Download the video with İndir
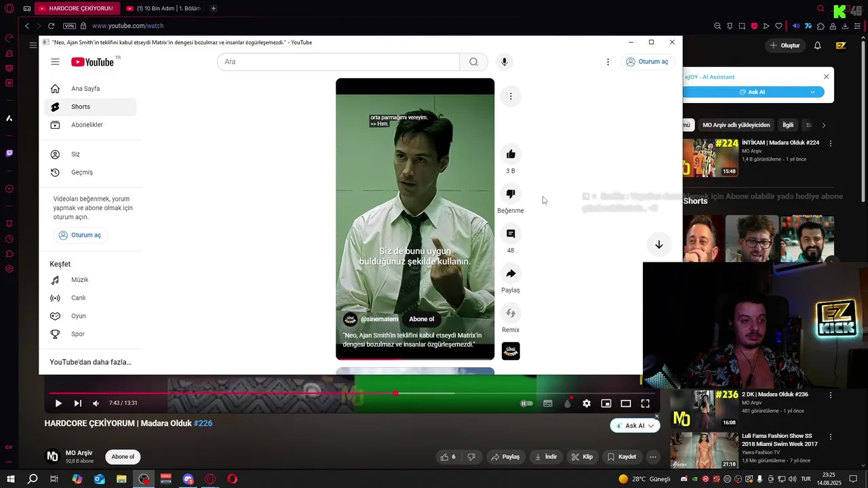 [x=546, y=457]
